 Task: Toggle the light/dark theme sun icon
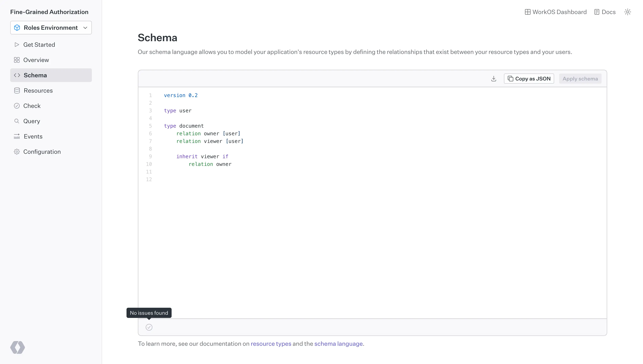(627, 12)
